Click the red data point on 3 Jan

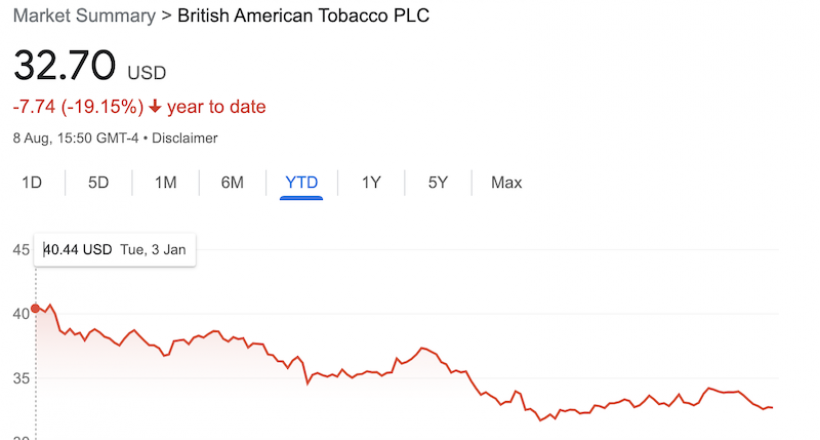coord(35,309)
